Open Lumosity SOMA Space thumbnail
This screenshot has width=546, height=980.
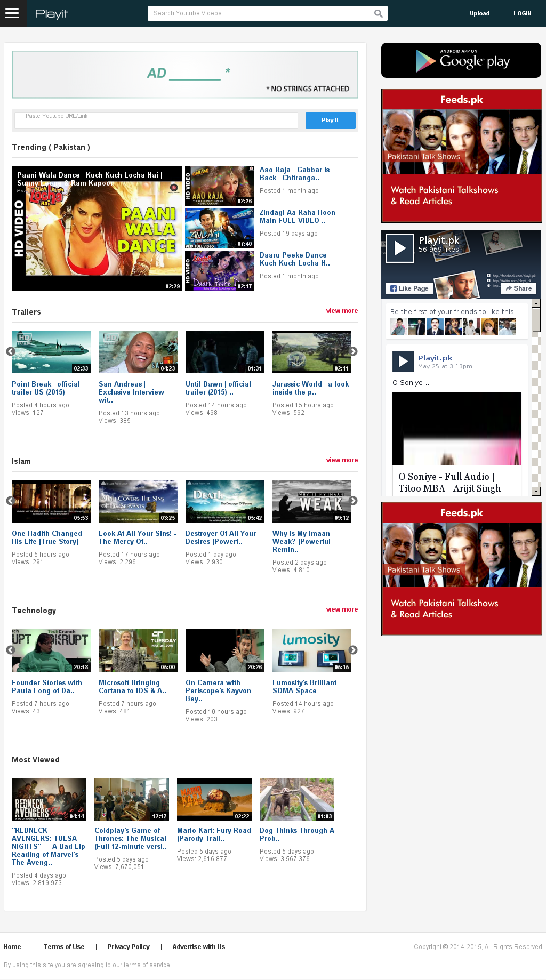pyautogui.click(x=312, y=650)
